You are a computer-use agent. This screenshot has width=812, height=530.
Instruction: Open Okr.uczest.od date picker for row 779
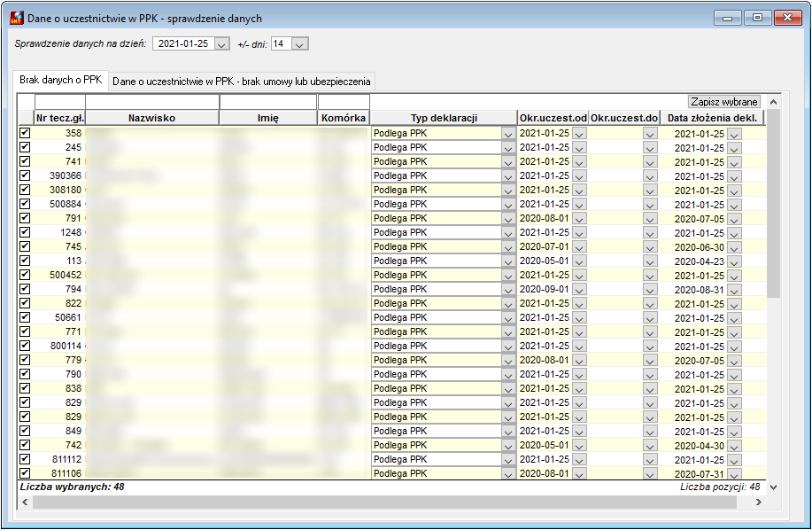pyautogui.click(x=579, y=361)
